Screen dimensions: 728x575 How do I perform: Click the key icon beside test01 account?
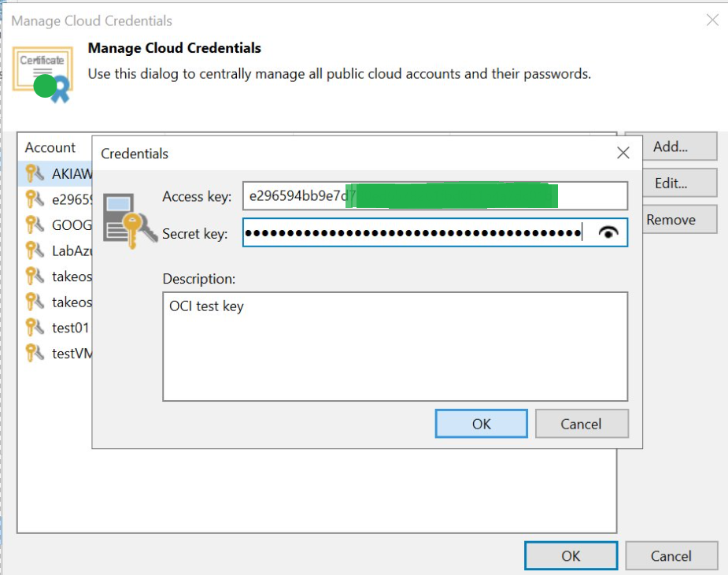[35, 327]
